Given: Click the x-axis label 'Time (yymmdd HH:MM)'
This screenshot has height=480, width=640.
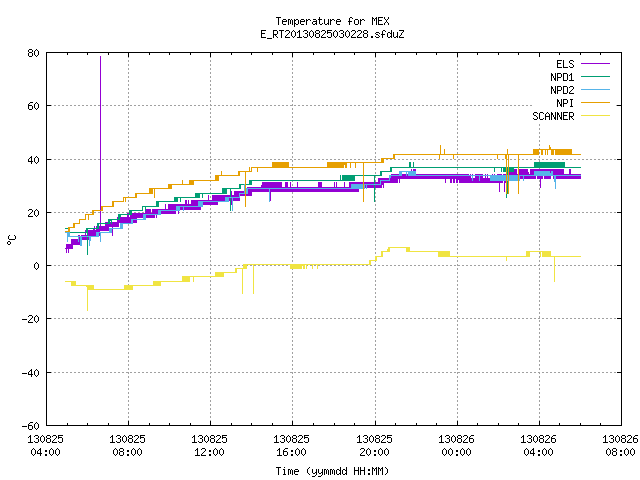Looking at the screenshot, I should point(332,471).
